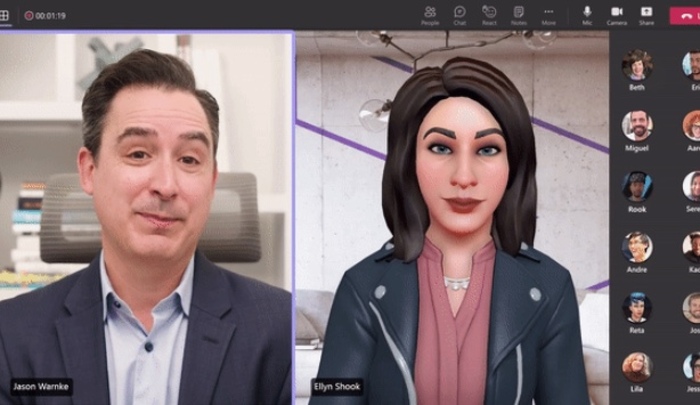
Task: Toggle the Mic on or off
Action: (587, 16)
